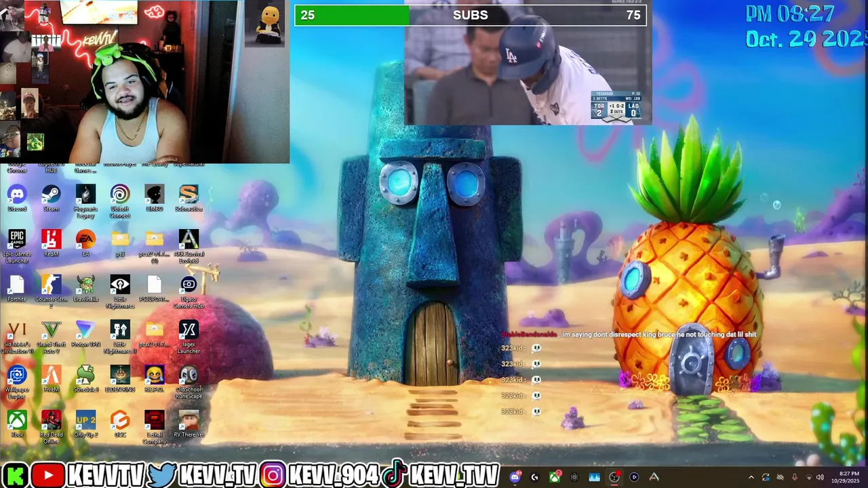Launch Sid Meier's Civilization VI icon
The image size is (868, 488).
(x=17, y=338)
